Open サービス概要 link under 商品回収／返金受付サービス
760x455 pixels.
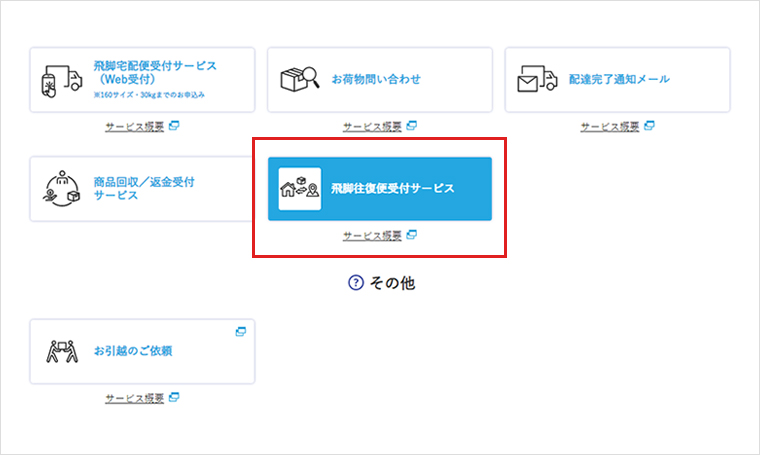pyautogui.click(x=134, y=236)
